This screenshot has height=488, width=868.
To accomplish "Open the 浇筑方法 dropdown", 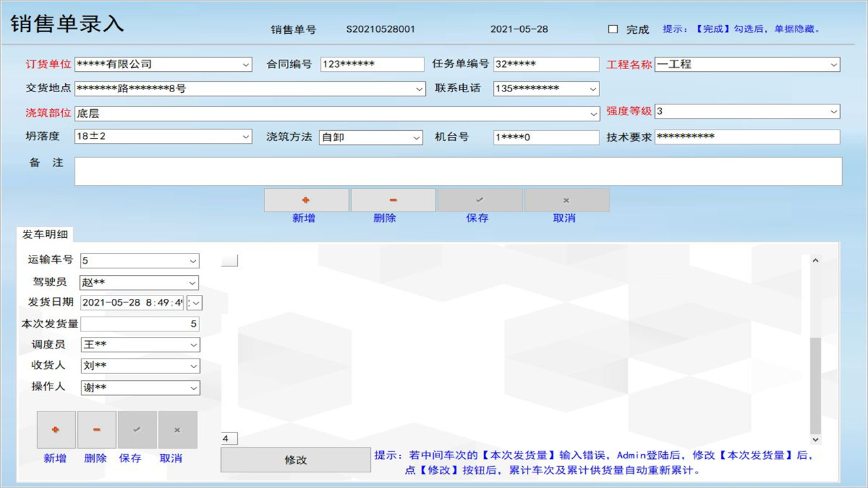I will click(x=416, y=137).
